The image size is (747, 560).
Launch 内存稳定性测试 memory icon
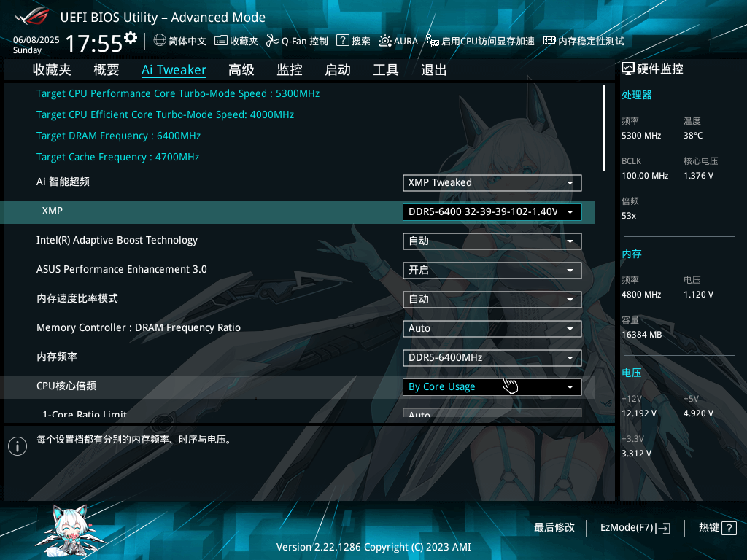[x=549, y=41]
